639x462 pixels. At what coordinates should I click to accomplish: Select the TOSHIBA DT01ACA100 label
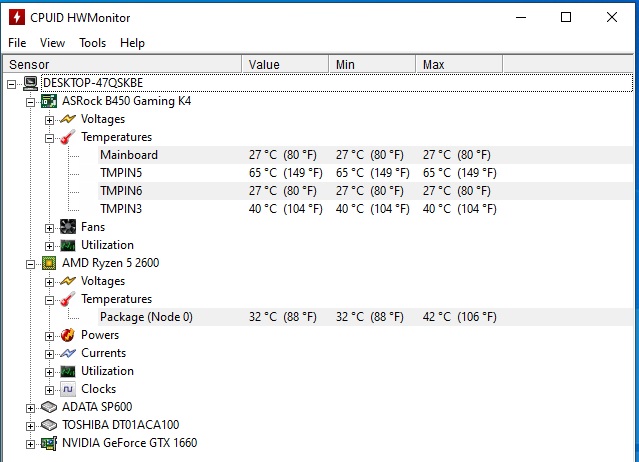(121, 425)
